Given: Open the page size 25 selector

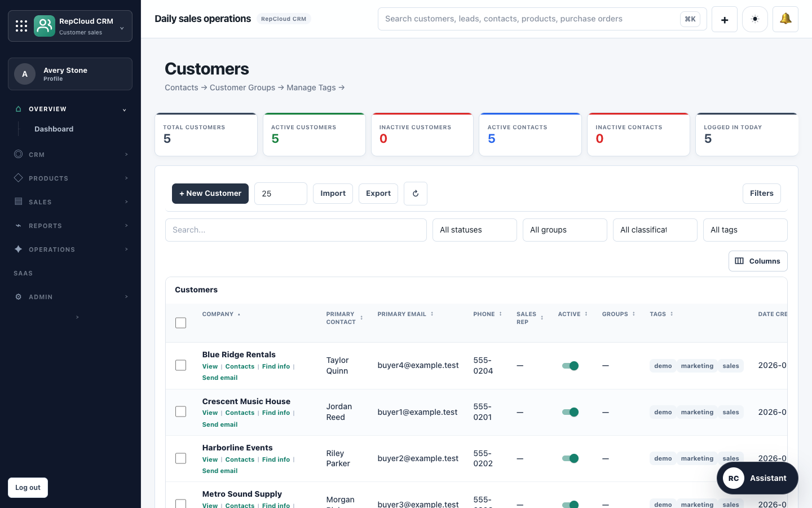Looking at the screenshot, I should [x=281, y=194].
